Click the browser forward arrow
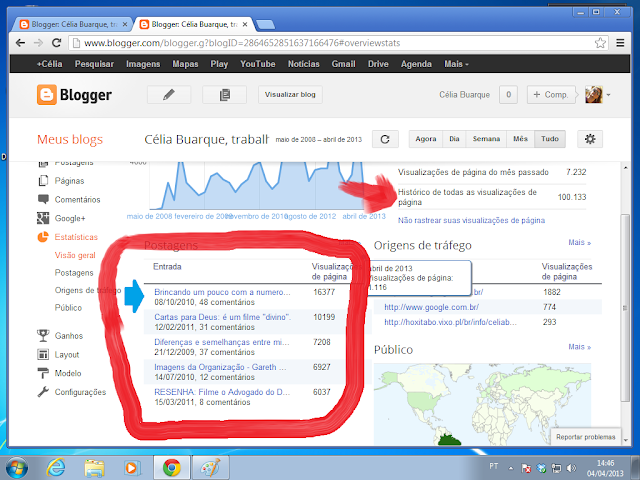 [x=38, y=43]
